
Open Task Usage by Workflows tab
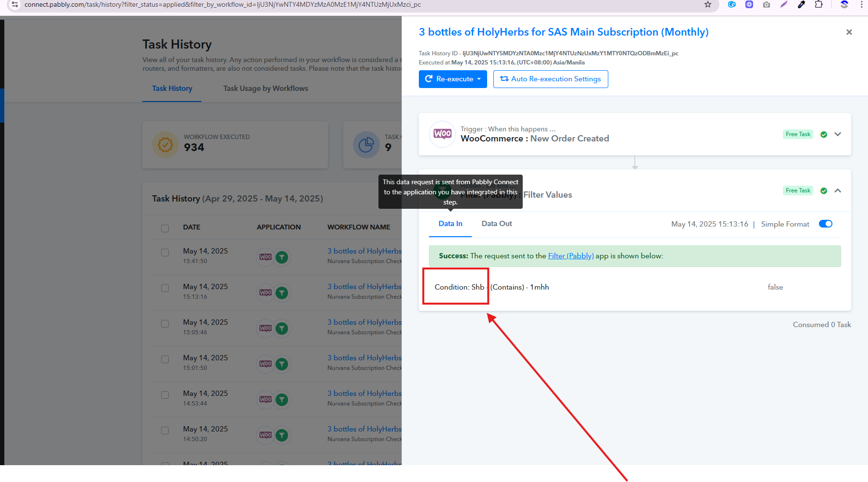tap(265, 89)
